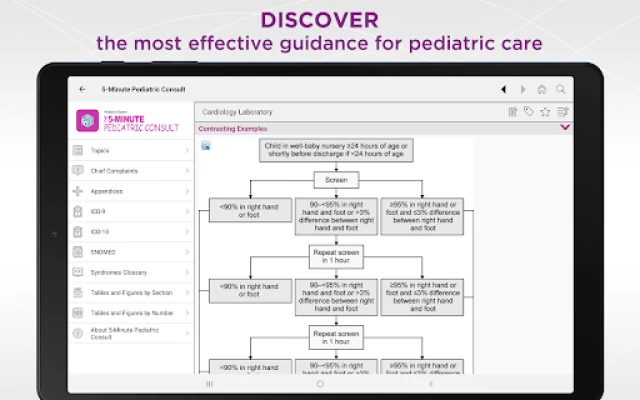Tap the tag icon in topic toolbar
The width and height of the screenshot is (640, 400).
pyautogui.click(x=529, y=112)
